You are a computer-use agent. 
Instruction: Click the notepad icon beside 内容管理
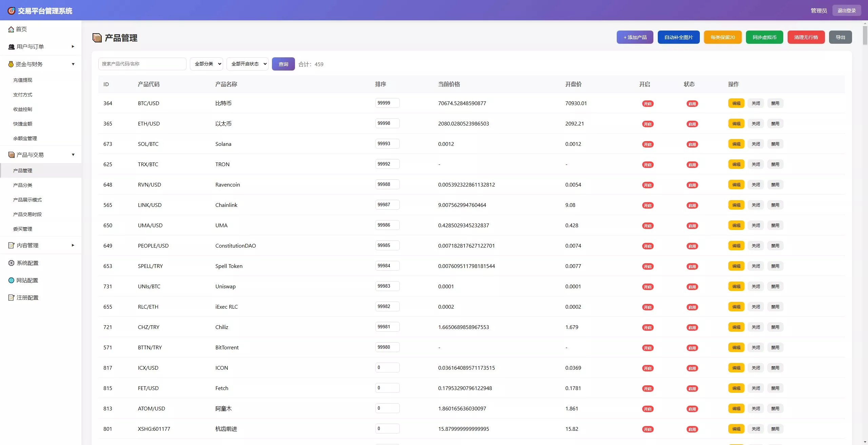(12, 245)
